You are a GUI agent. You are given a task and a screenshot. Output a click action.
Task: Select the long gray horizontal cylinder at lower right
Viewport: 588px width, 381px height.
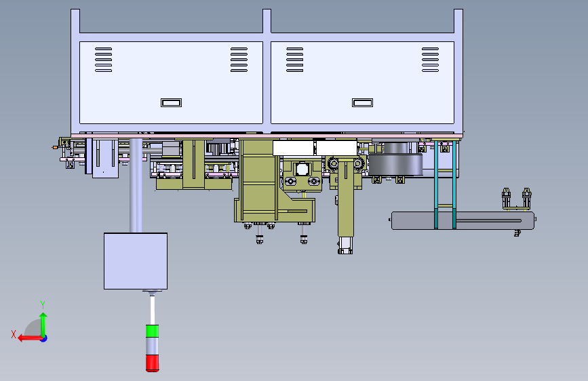click(x=463, y=220)
